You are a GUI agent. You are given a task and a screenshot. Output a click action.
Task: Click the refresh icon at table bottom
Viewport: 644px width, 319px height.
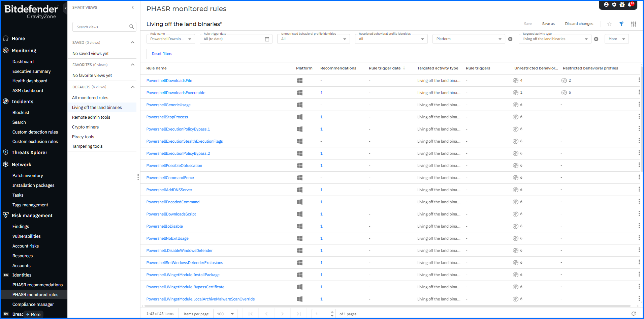click(634, 314)
